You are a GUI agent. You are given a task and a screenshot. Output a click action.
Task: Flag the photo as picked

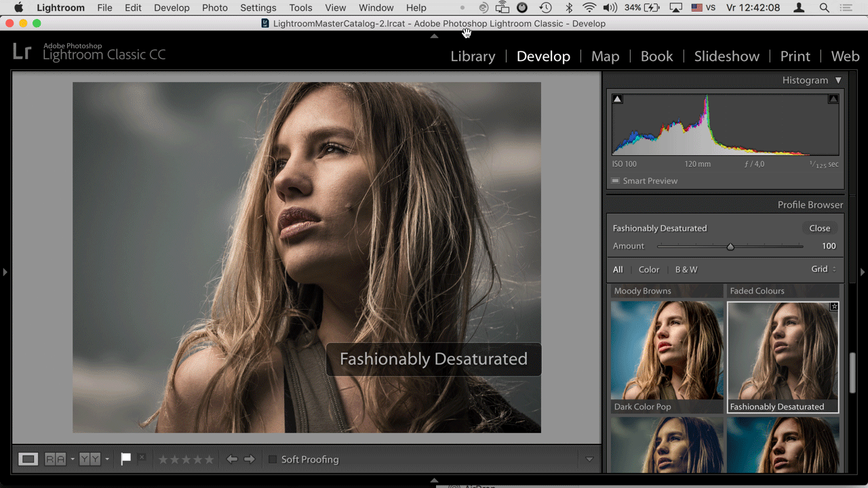pyautogui.click(x=125, y=459)
